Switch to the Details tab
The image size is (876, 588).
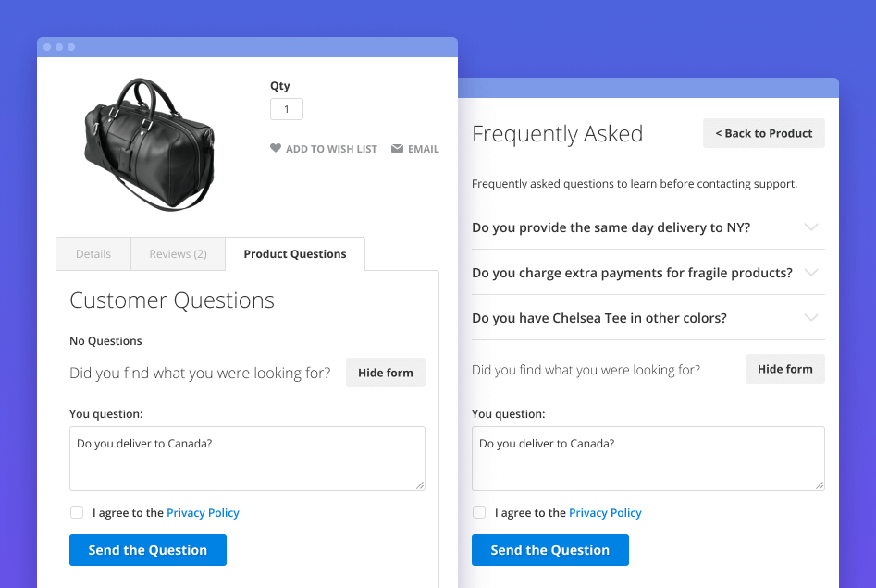pyautogui.click(x=93, y=253)
